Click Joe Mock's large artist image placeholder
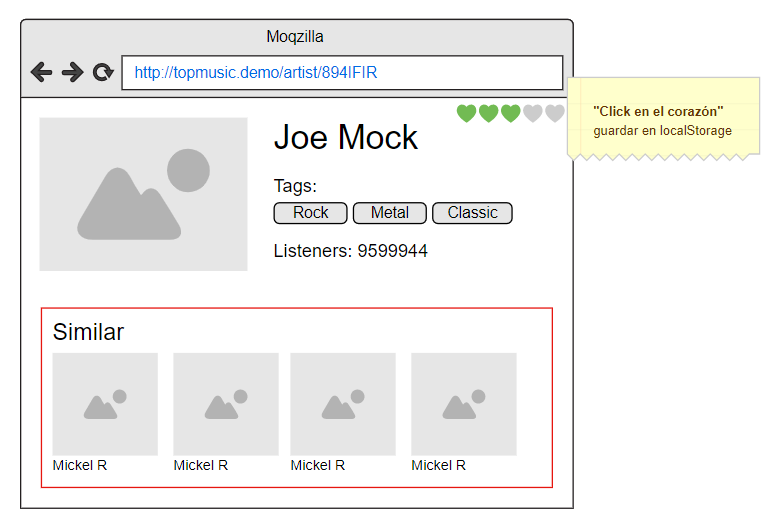775x532 pixels. (x=143, y=194)
